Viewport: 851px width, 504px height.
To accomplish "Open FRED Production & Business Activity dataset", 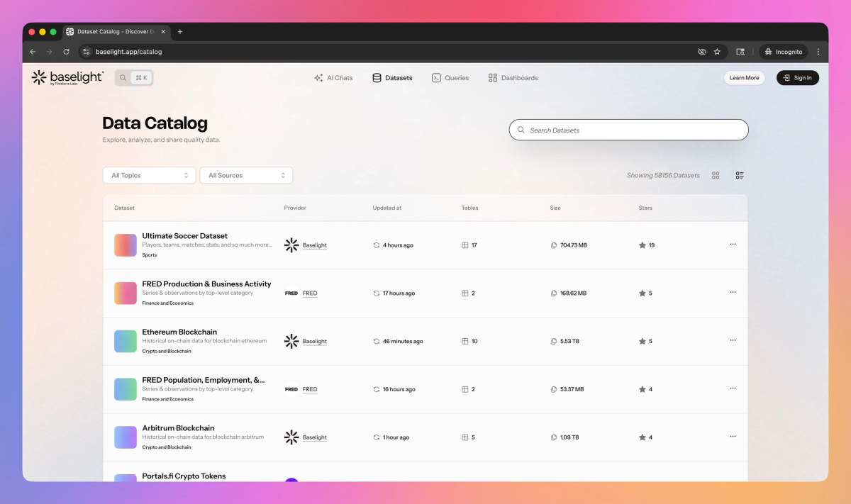I will tap(206, 284).
